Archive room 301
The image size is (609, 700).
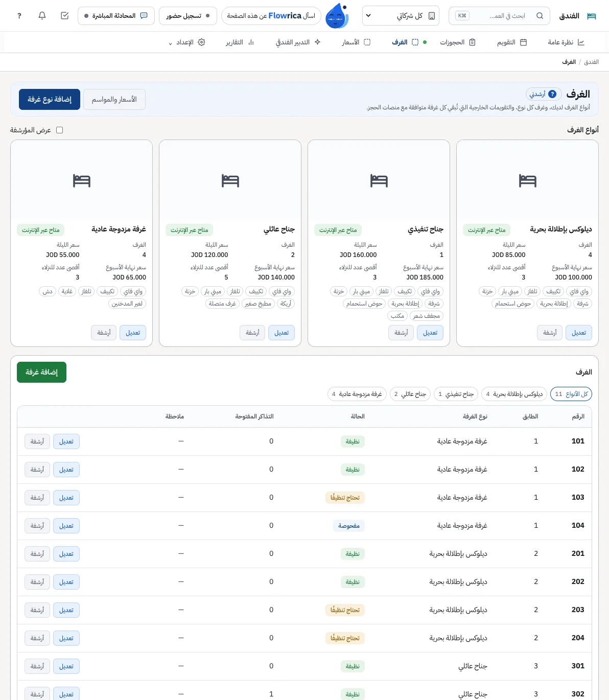pyautogui.click(x=37, y=666)
